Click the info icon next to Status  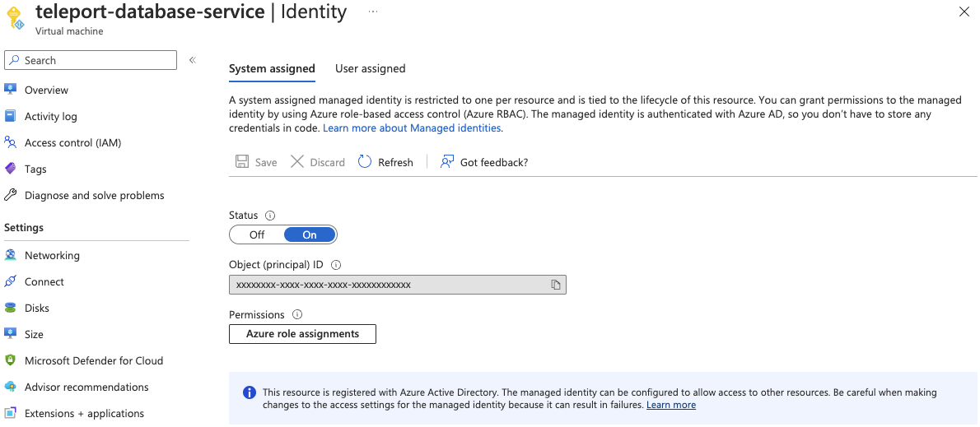pos(270,216)
